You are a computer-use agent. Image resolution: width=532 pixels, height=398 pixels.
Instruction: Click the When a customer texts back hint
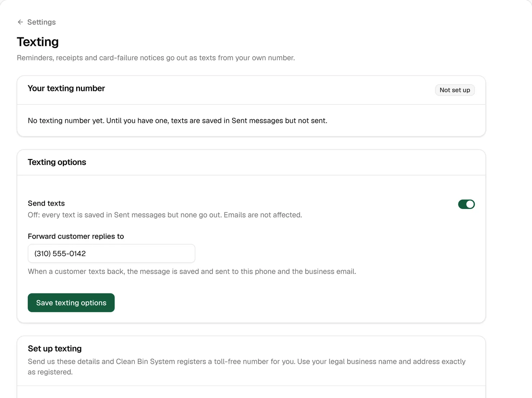point(192,271)
